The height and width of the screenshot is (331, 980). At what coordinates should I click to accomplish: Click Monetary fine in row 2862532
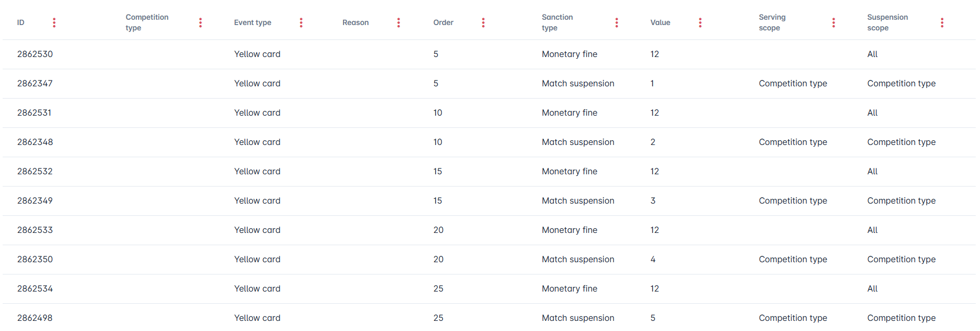click(x=569, y=172)
